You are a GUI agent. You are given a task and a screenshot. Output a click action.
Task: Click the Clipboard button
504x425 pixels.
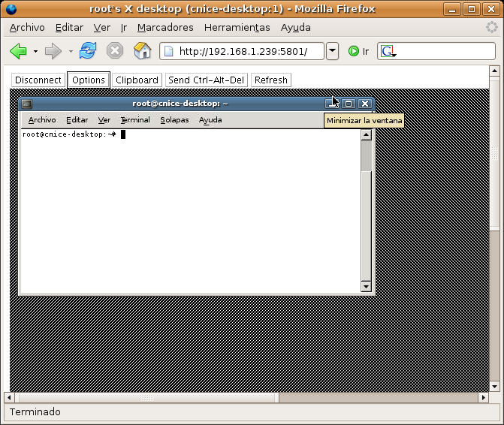pyautogui.click(x=137, y=80)
